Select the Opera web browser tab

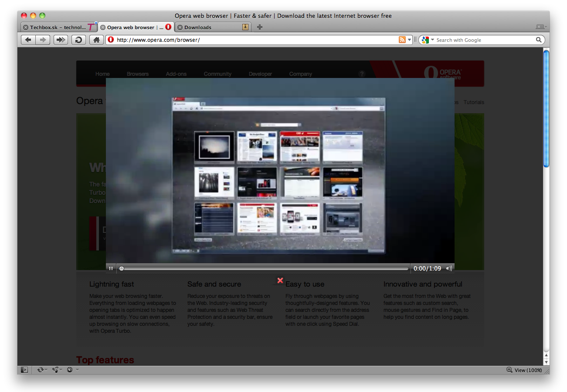pyautogui.click(x=136, y=27)
